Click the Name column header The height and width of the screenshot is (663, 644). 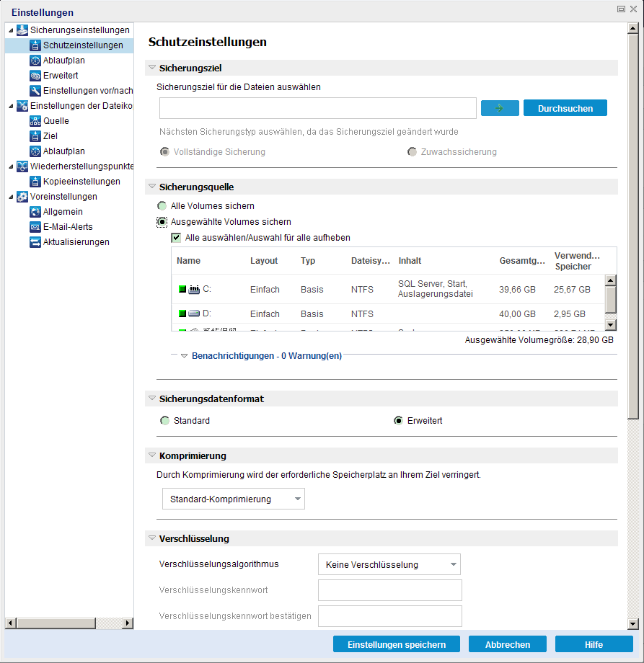pyautogui.click(x=188, y=261)
